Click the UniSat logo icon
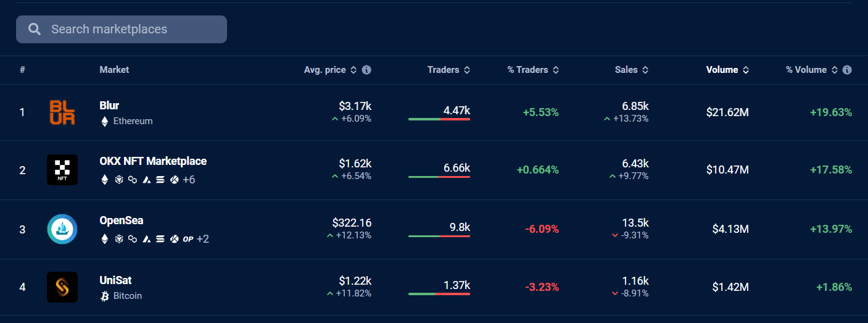The width and height of the screenshot is (868, 323). point(62,287)
